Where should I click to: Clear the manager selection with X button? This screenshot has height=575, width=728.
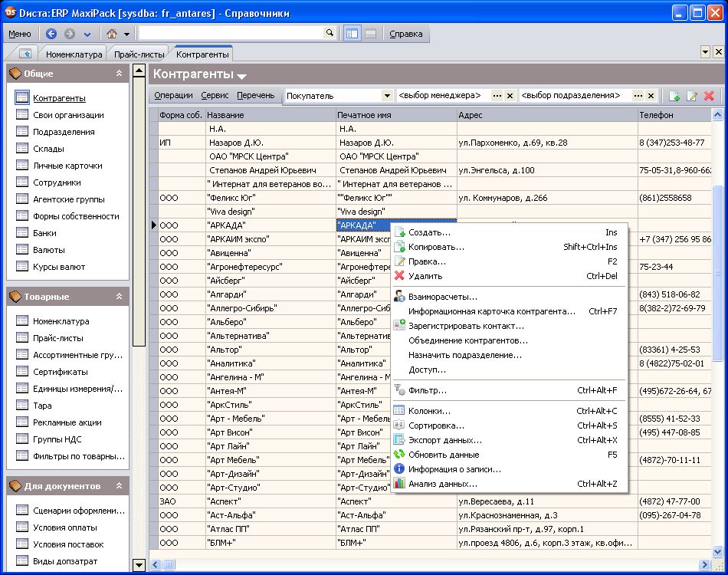point(510,96)
